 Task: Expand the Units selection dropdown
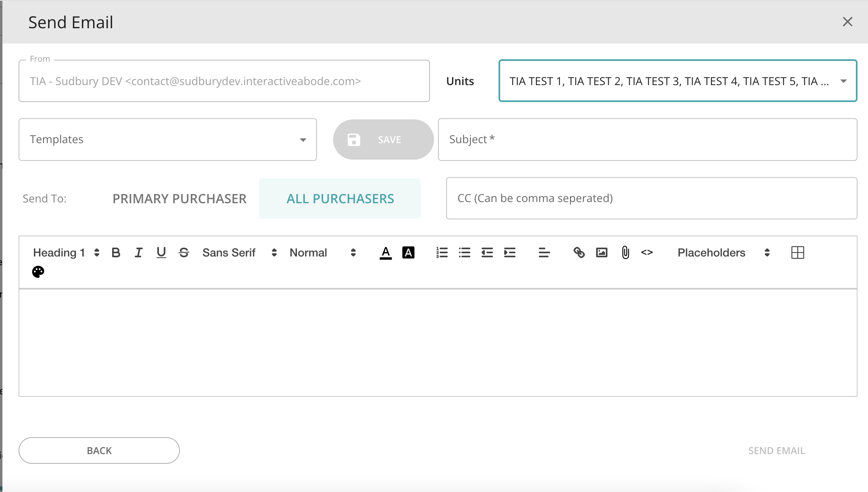click(x=678, y=81)
